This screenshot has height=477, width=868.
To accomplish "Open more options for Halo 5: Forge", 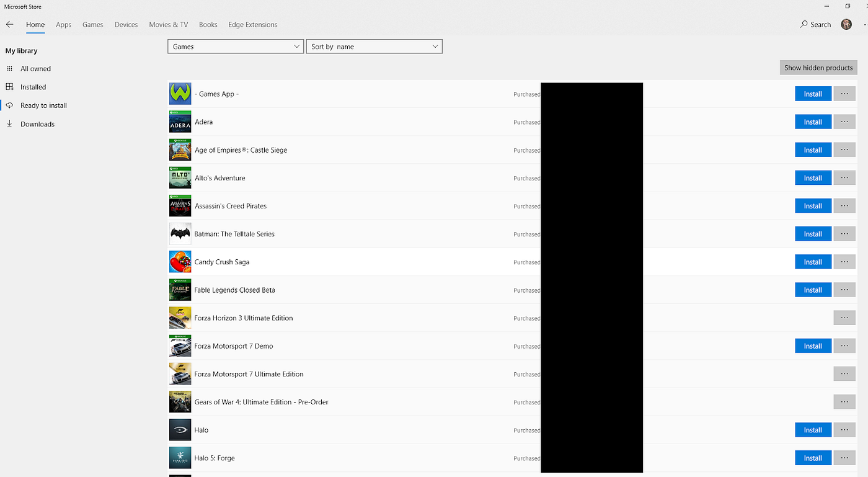I will (x=844, y=458).
